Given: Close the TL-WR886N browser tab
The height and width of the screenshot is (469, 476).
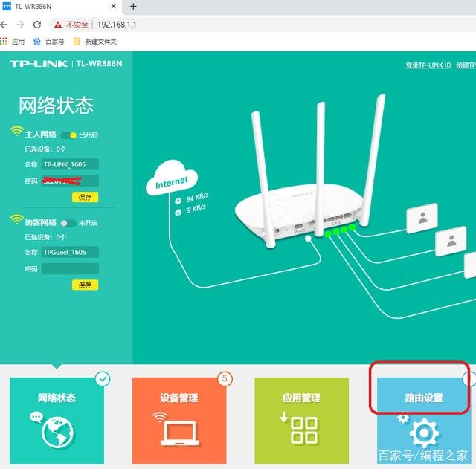Looking at the screenshot, I should pyautogui.click(x=114, y=7).
